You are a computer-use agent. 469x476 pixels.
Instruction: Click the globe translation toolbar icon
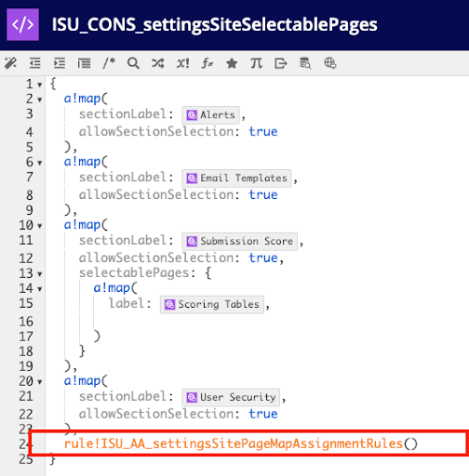click(x=330, y=63)
